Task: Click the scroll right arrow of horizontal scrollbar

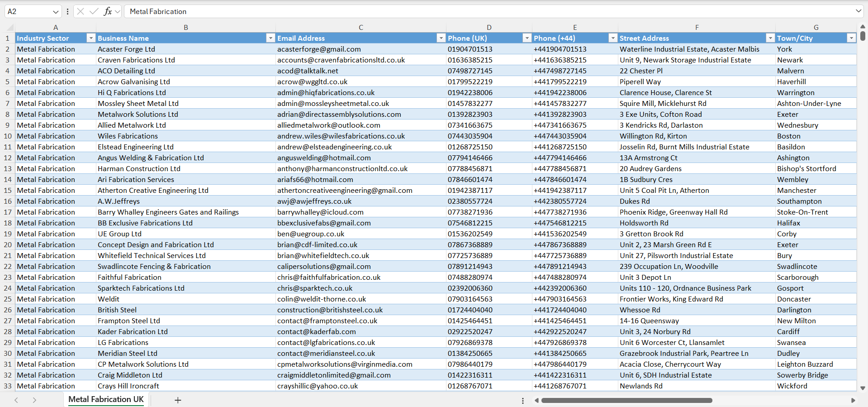Action: click(x=853, y=400)
